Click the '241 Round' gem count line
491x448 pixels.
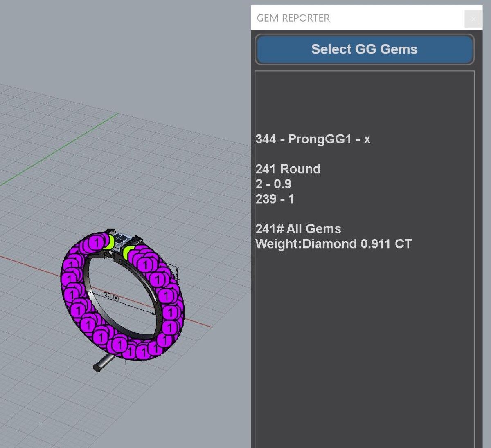[288, 169]
